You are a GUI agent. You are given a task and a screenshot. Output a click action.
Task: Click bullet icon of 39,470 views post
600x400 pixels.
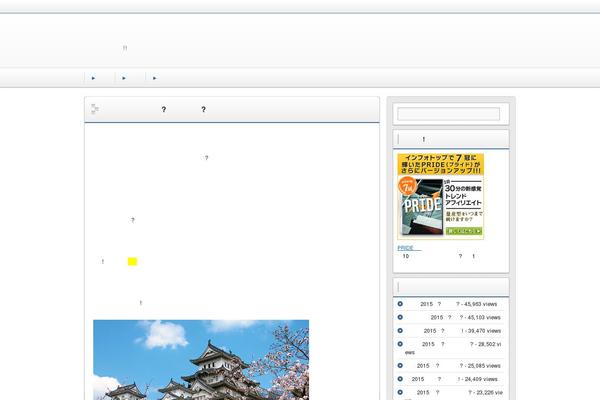click(x=400, y=330)
